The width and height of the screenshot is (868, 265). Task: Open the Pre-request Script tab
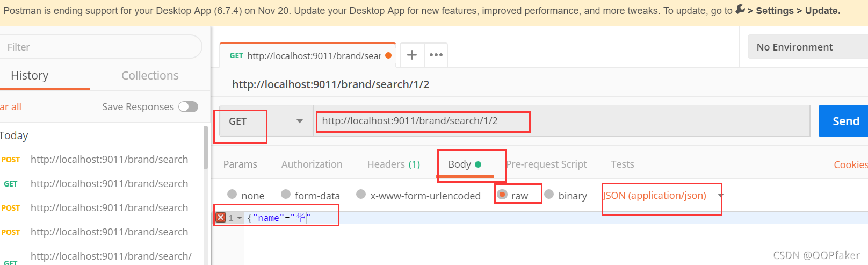pyautogui.click(x=546, y=164)
